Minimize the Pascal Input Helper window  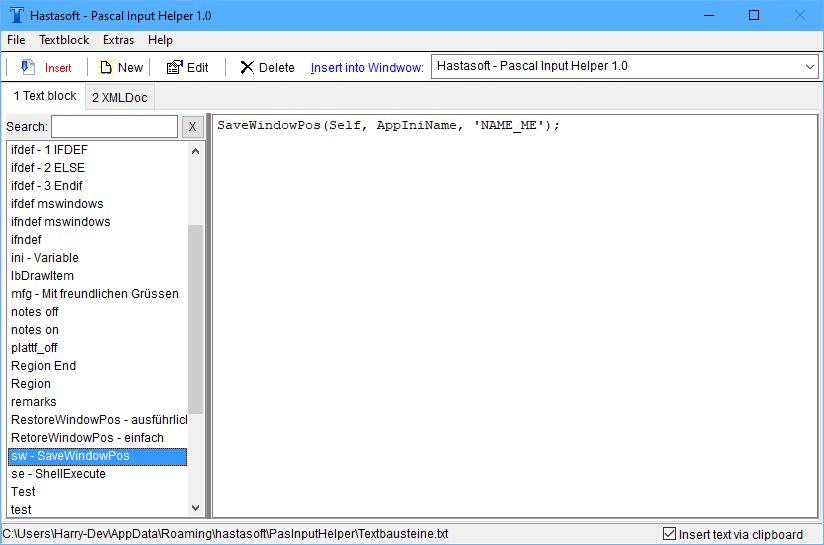pos(709,15)
